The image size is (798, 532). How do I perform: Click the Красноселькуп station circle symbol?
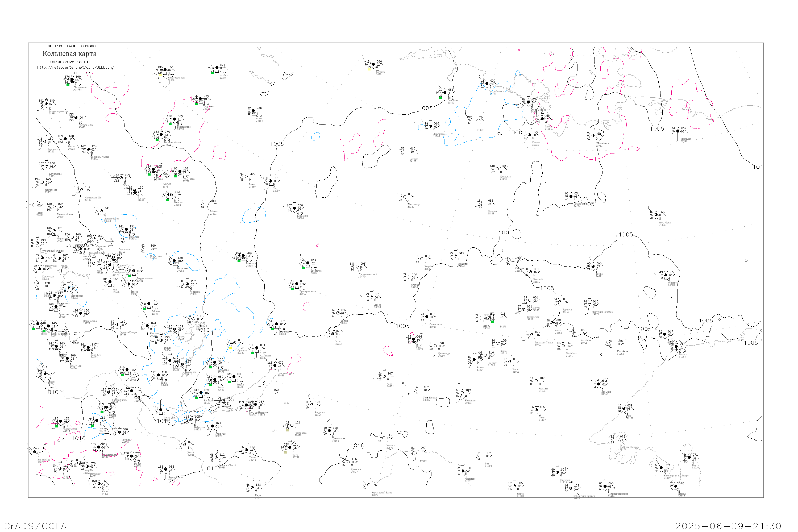pos(165,70)
